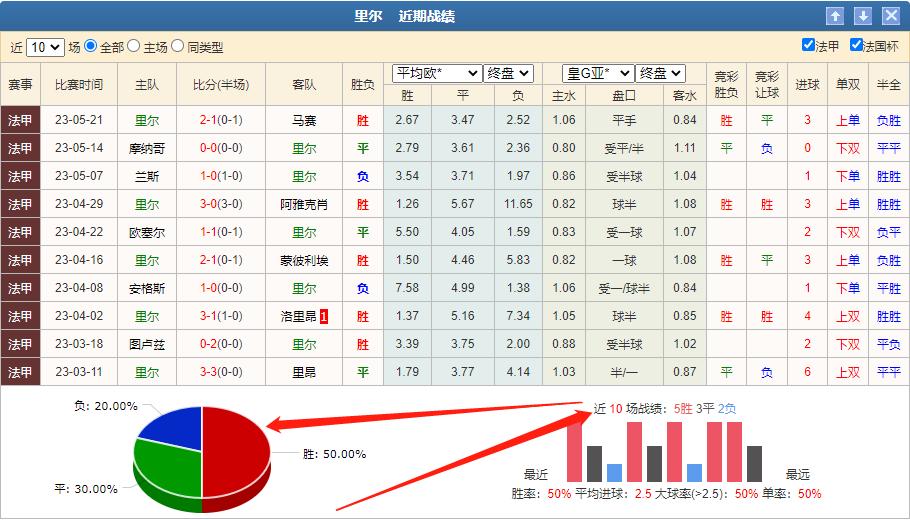Select the 全部 radio button
910x520 pixels.
point(91,46)
